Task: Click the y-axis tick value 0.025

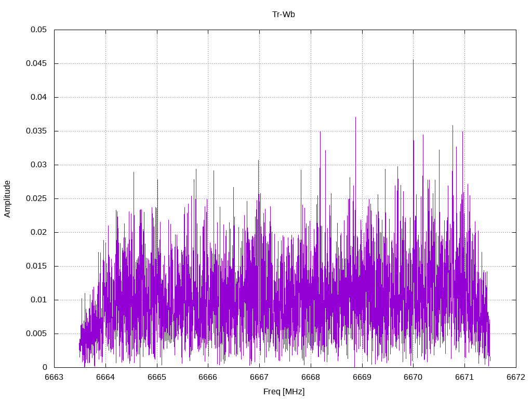Action: pyautogui.click(x=36, y=198)
